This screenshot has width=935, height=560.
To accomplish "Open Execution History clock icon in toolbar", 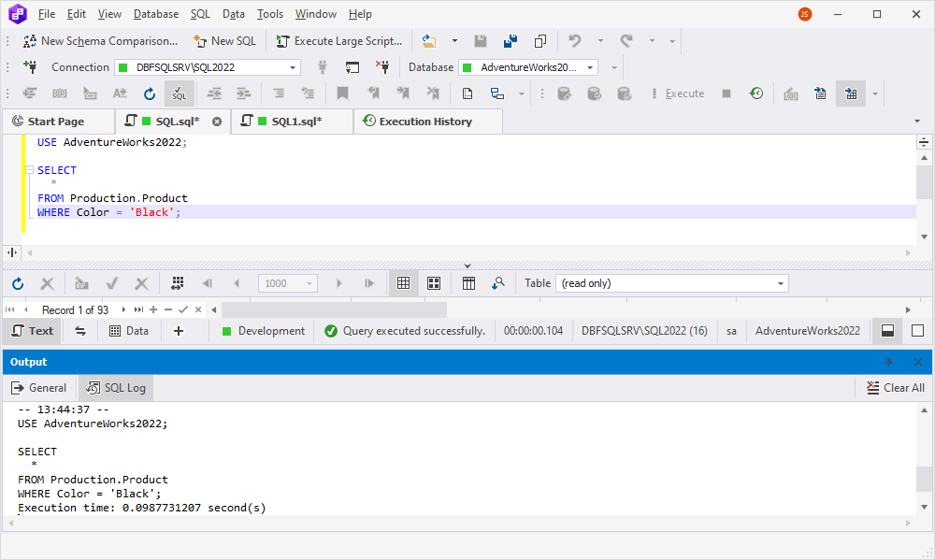I will (x=756, y=93).
